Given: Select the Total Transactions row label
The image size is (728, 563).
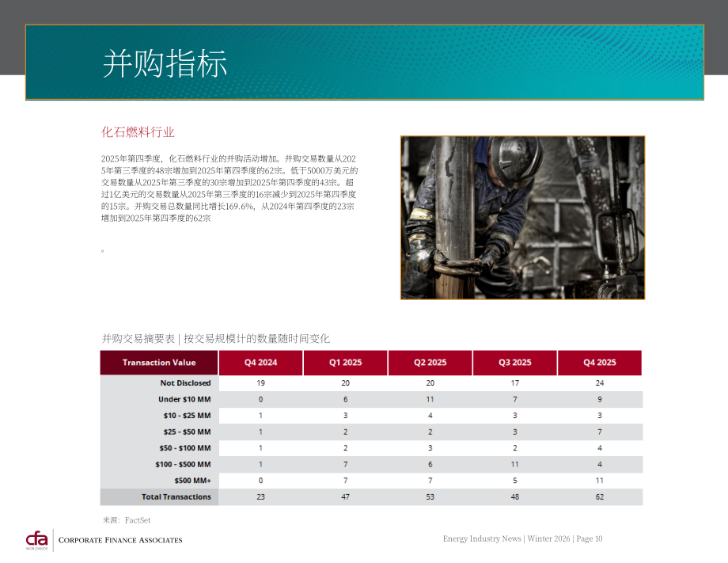Looking at the screenshot, I should tap(176, 496).
